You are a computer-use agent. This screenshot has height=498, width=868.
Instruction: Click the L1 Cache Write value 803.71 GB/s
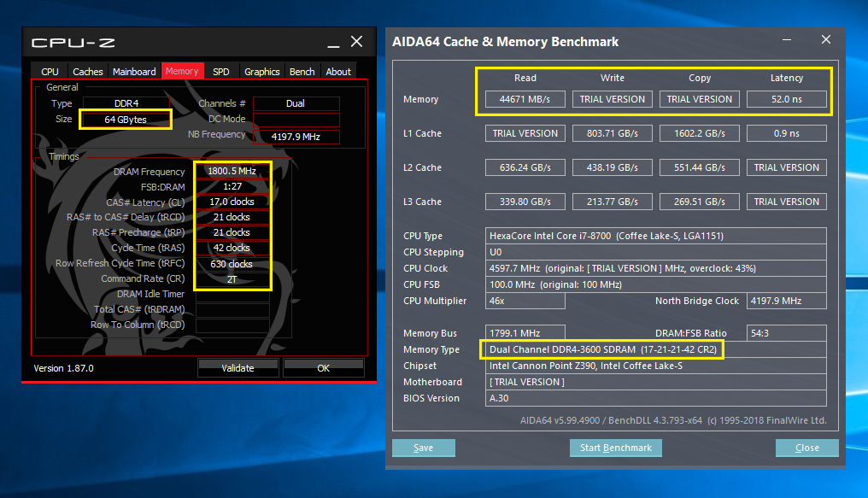[613, 133]
